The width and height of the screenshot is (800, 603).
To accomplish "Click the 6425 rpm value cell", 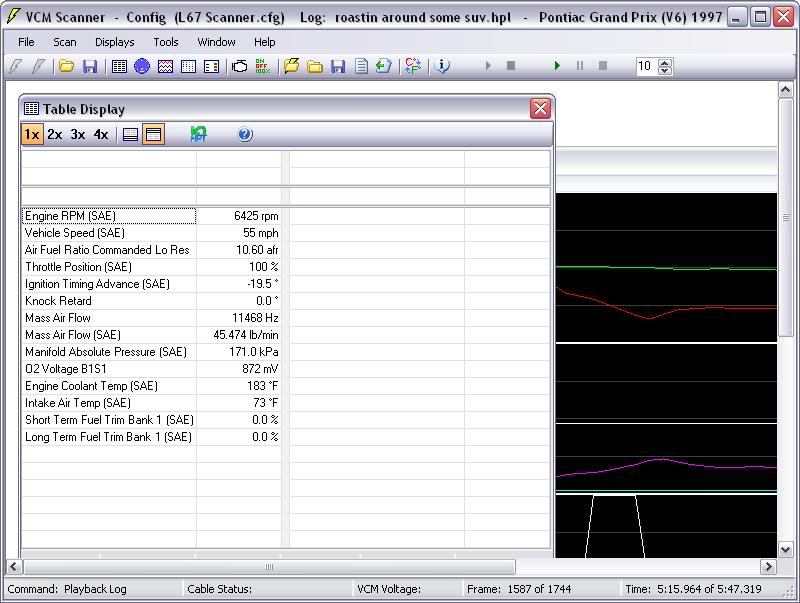I will [239, 216].
